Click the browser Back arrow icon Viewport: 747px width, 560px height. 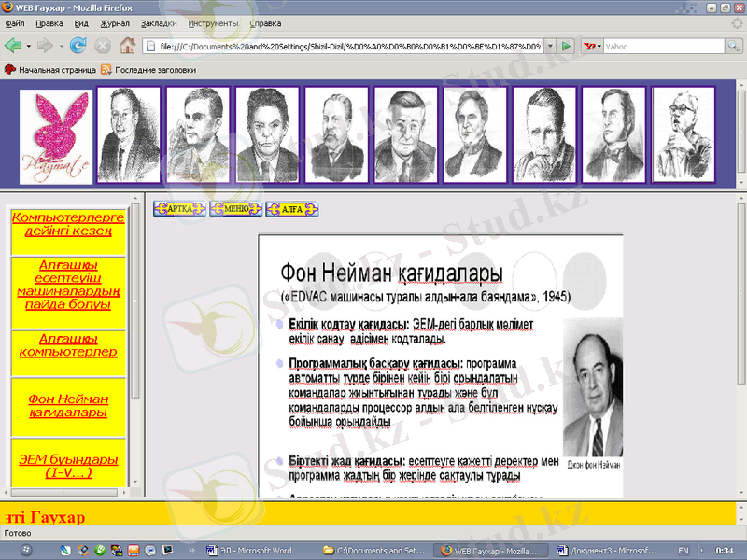pos(13,45)
